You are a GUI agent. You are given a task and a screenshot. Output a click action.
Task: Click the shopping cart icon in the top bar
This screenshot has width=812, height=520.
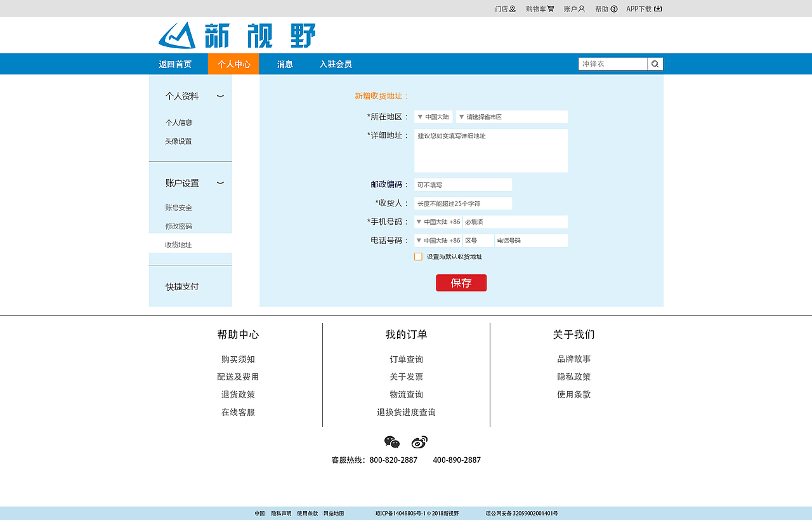pyautogui.click(x=549, y=8)
